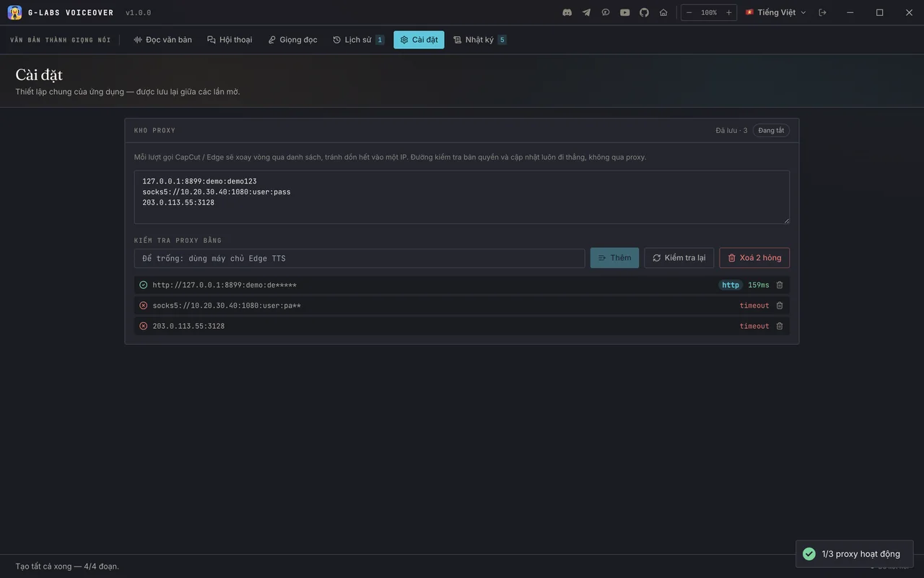Switch to the Giọng đọc tab

click(x=292, y=40)
